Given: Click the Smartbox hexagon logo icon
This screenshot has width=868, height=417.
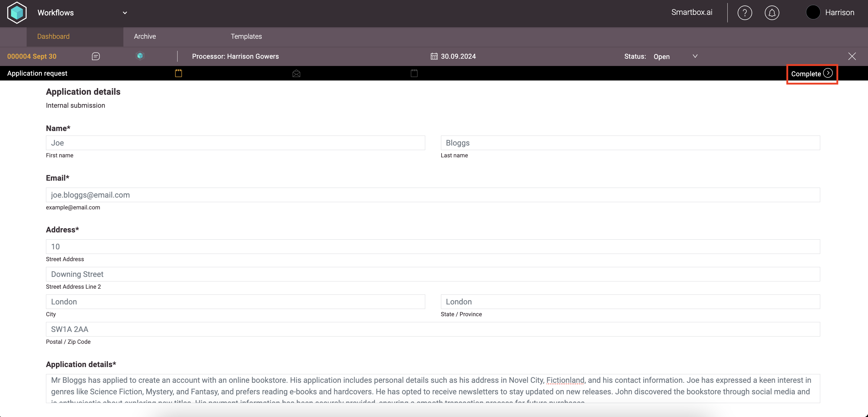Looking at the screenshot, I should [17, 13].
